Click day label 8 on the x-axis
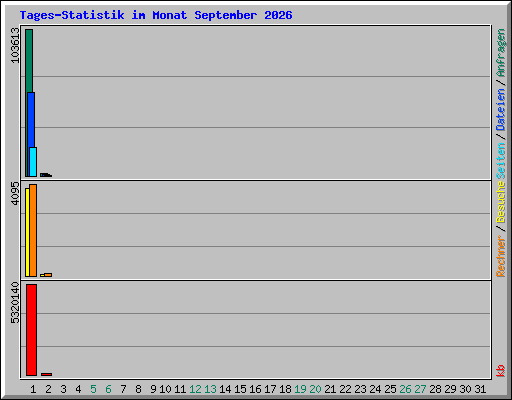The height and width of the screenshot is (400, 512). point(138,389)
